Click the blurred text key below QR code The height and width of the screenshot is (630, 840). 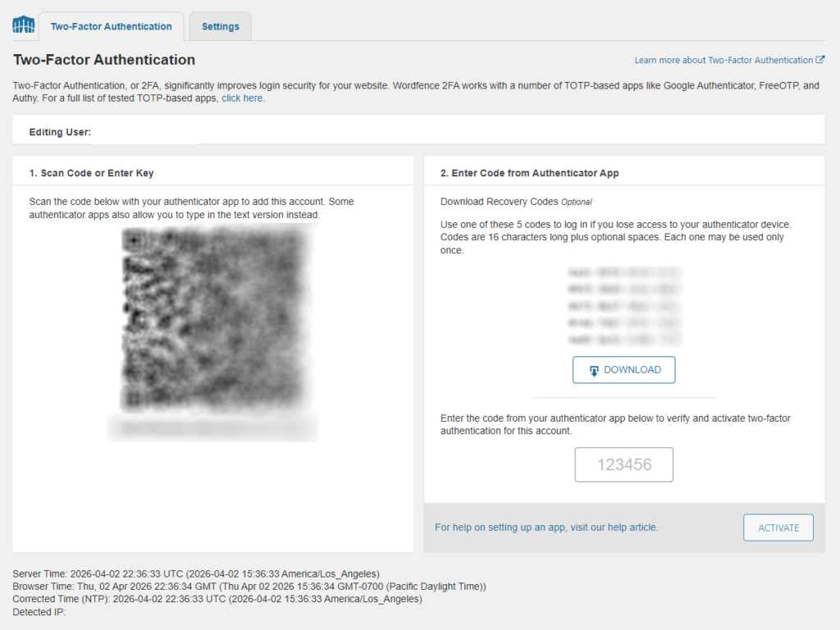212,428
